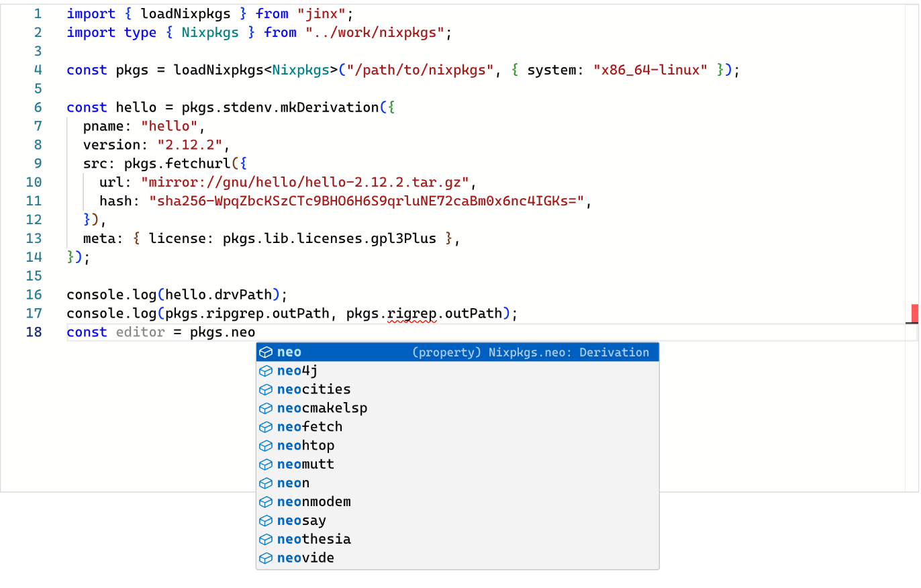Screen dimensions: 921x588
Task: Click the cube icon next to neofetch
Action: (266, 428)
